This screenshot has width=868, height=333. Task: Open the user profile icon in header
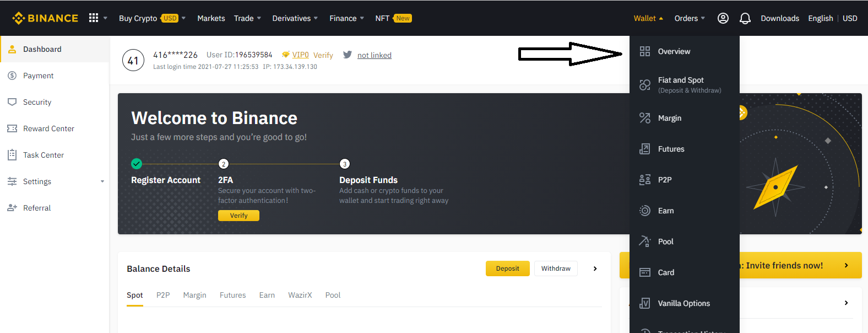[723, 18]
